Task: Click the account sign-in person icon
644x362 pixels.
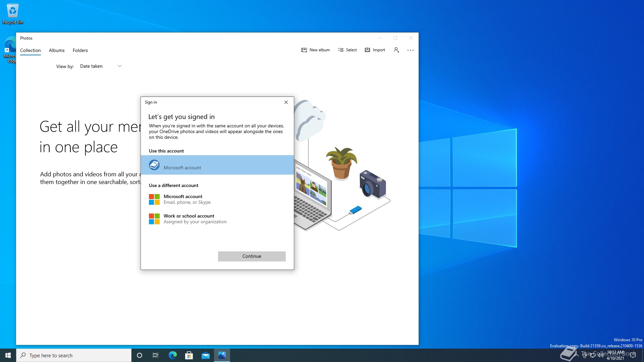Action: tap(396, 50)
